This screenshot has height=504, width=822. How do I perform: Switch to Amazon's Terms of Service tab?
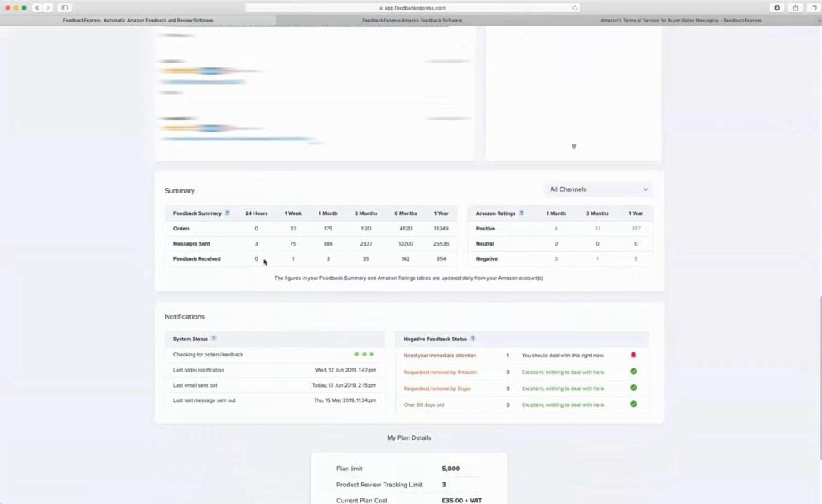pyautogui.click(x=681, y=20)
